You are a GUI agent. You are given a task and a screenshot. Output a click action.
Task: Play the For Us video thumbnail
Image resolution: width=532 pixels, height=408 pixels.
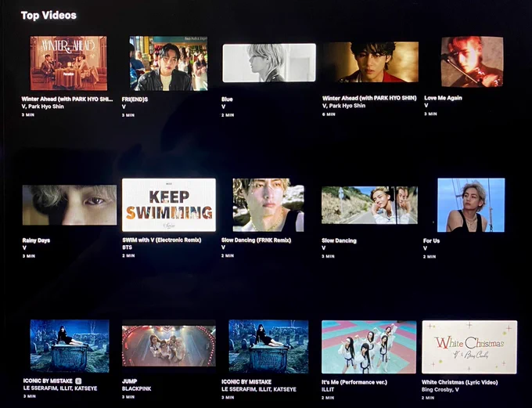(x=471, y=205)
